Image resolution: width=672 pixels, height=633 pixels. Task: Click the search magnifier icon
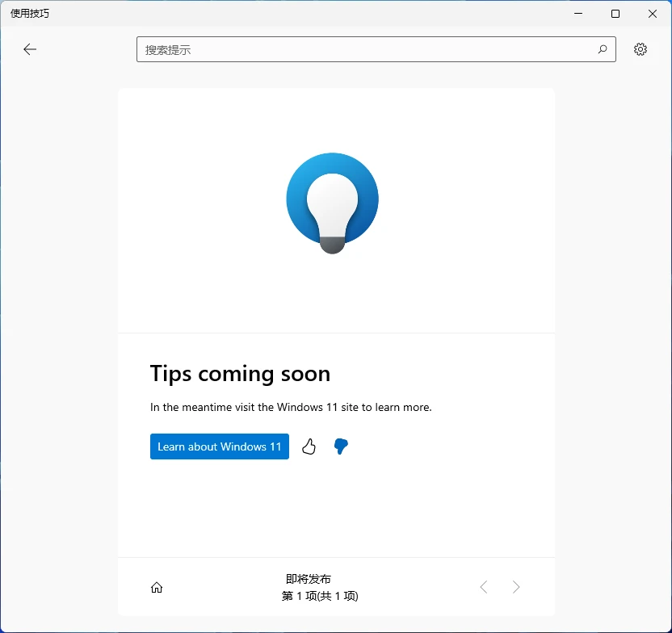(603, 49)
